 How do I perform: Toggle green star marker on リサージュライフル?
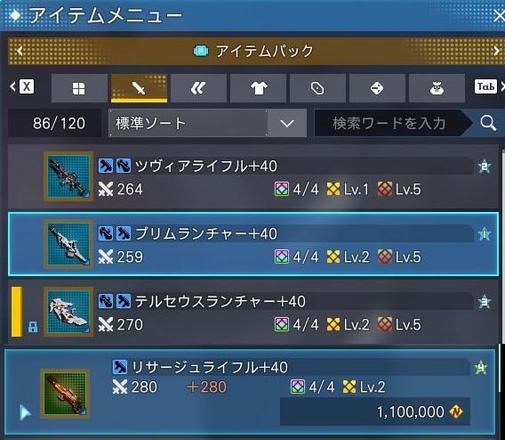[x=481, y=367]
